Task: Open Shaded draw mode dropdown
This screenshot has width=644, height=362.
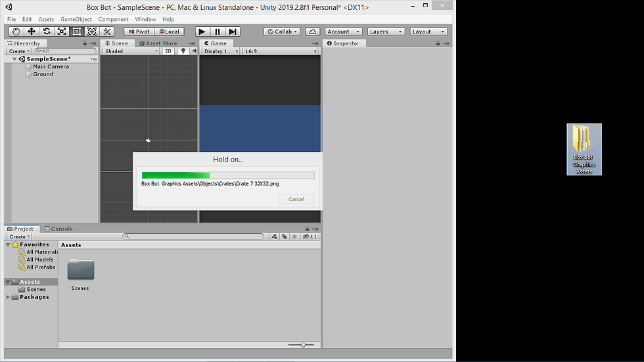Action: point(131,51)
